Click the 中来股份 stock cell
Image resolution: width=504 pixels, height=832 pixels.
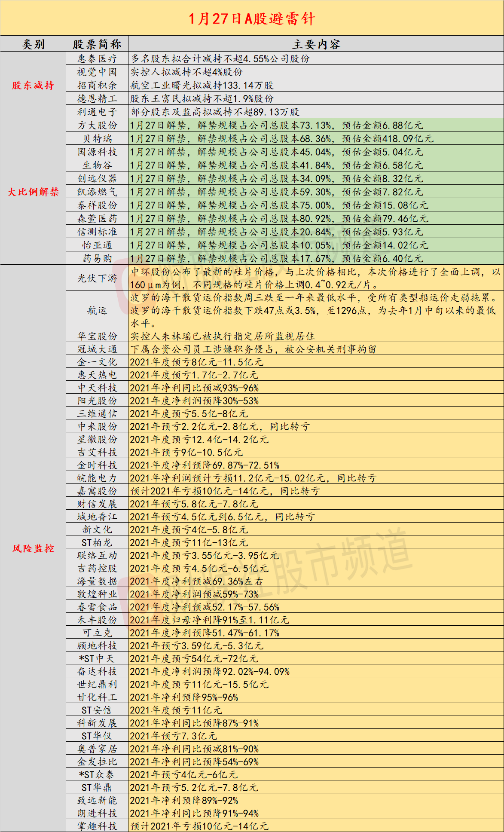pos(97,426)
